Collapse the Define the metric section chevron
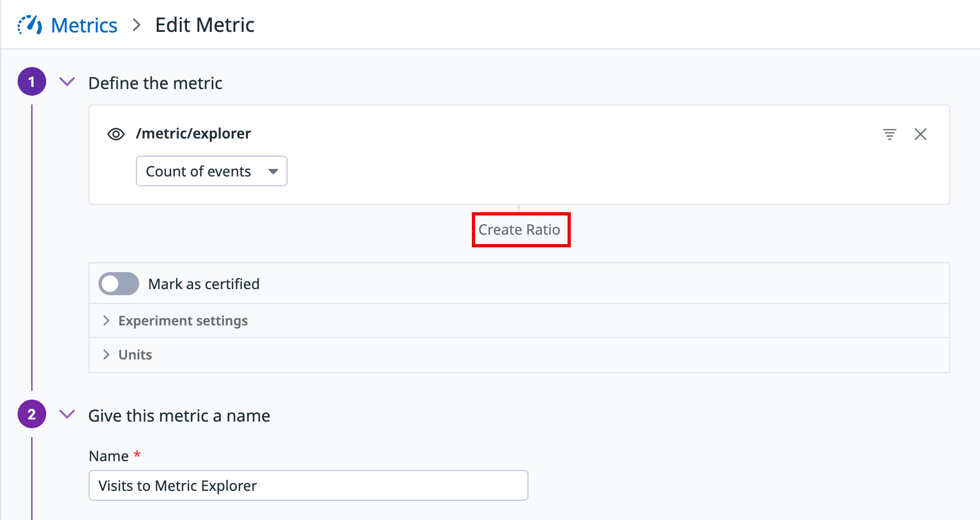 pyautogui.click(x=67, y=82)
